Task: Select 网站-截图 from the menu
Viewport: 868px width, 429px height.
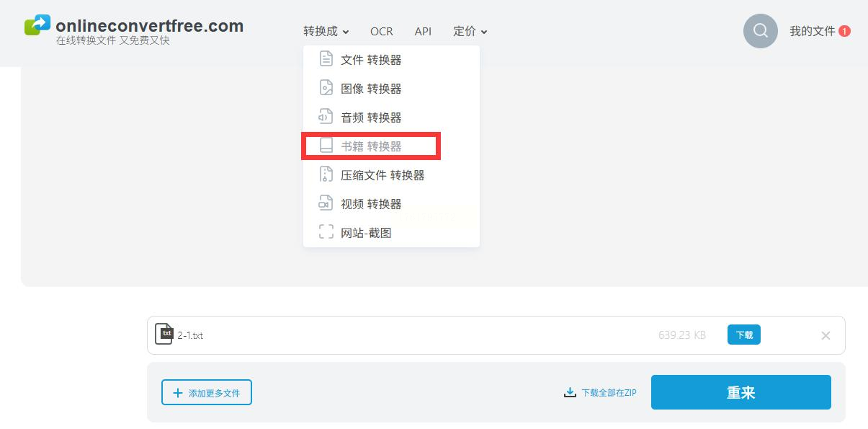Action: (x=366, y=233)
